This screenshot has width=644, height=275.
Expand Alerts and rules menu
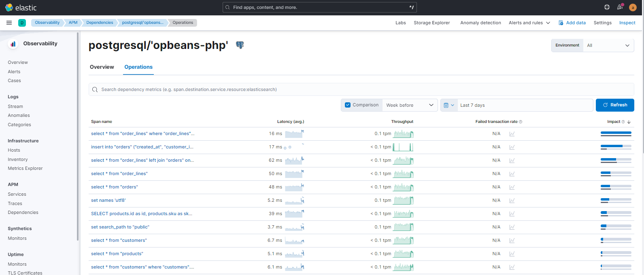pos(529,23)
